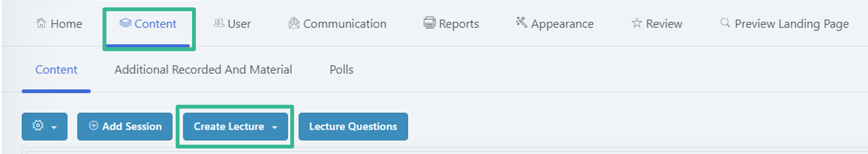Click the Appearance magic wand icon
Image resolution: width=868 pixels, height=154 pixels.
pyautogui.click(x=521, y=22)
